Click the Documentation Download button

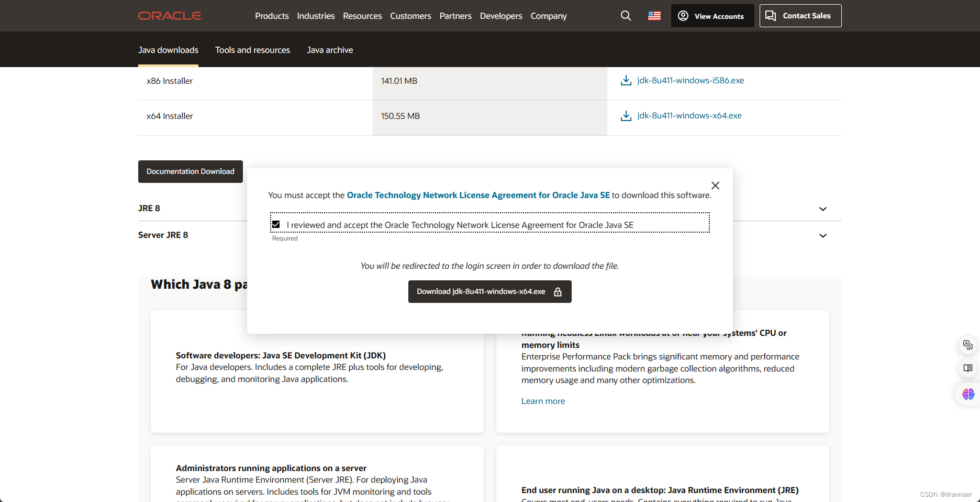(x=191, y=171)
